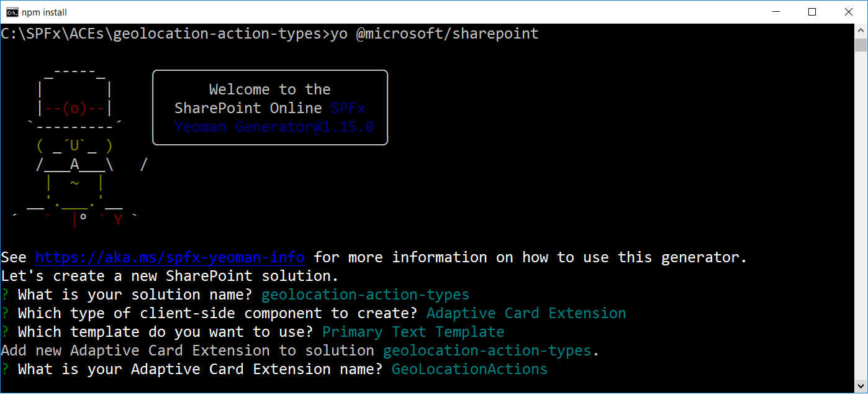Screen dimensions: 868x394
Task: Close the npm install window
Action: click(849, 12)
